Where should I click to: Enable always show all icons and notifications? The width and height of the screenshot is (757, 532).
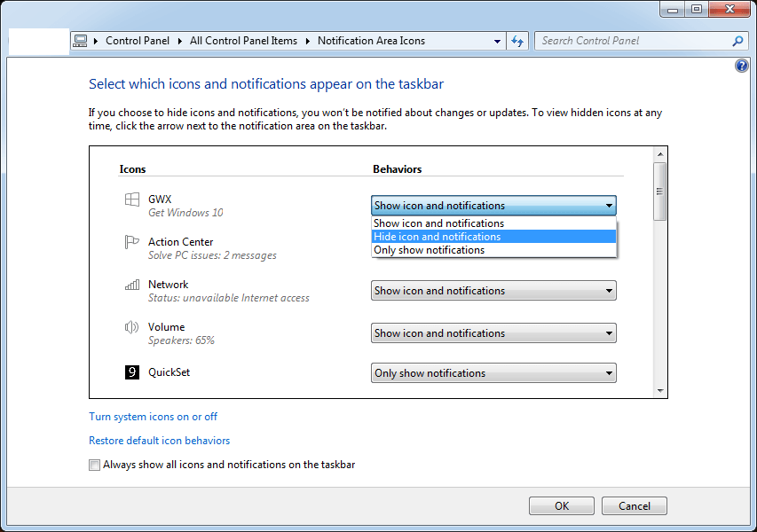(x=94, y=464)
